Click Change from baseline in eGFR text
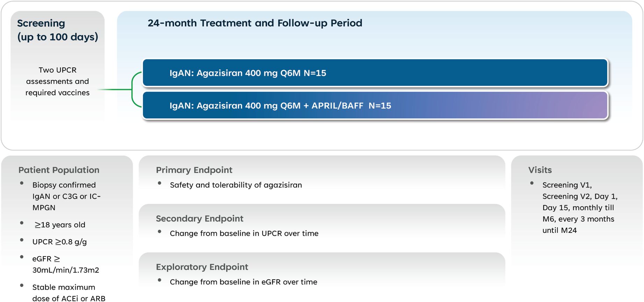This screenshot has width=644, height=302. (243, 282)
